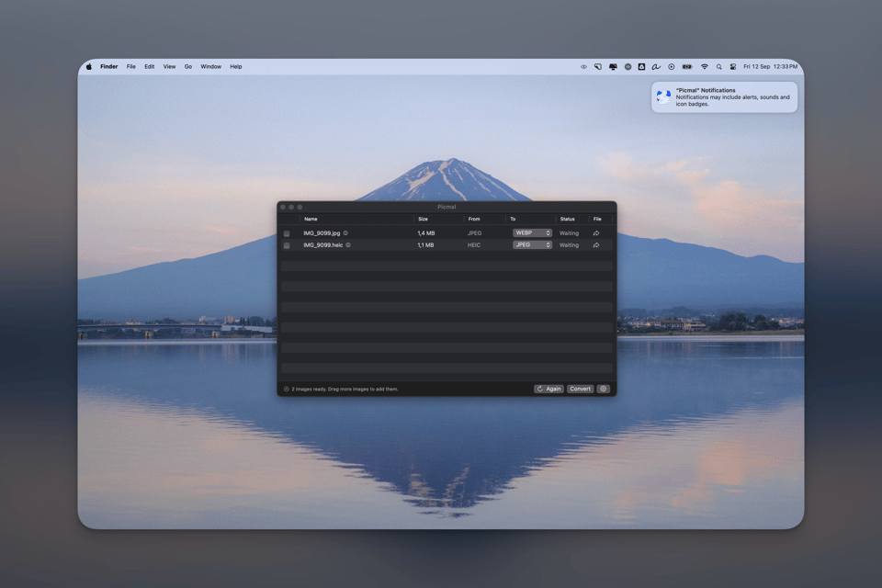
Task: Click the share arrow for IMG_9099.jpg
Action: 596,233
